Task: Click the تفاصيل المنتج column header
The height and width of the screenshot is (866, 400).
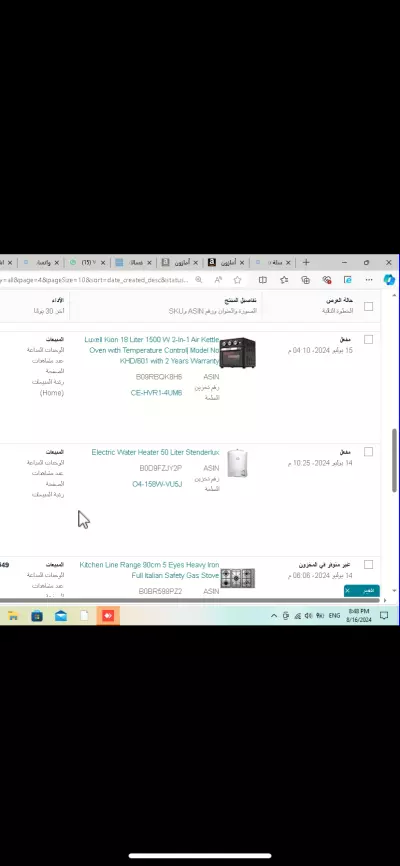Action: click(240, 300)
